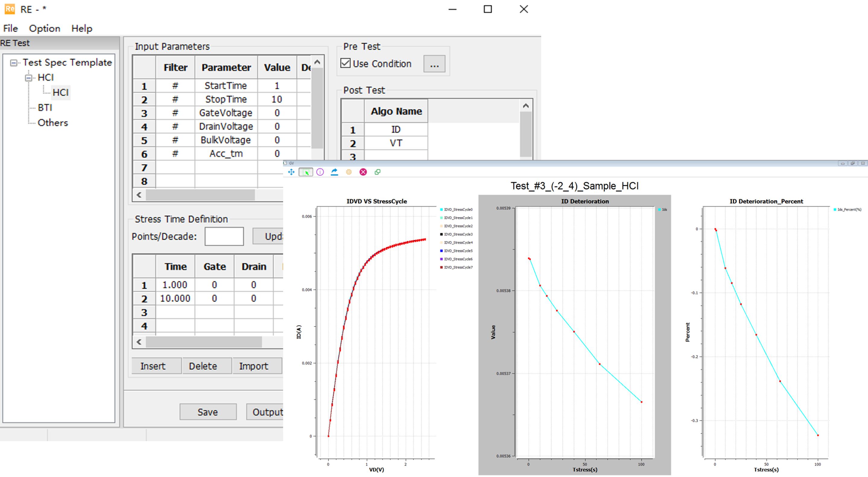Open the Option menu
This screenshot has width=868, height=477.
(45, 28)
